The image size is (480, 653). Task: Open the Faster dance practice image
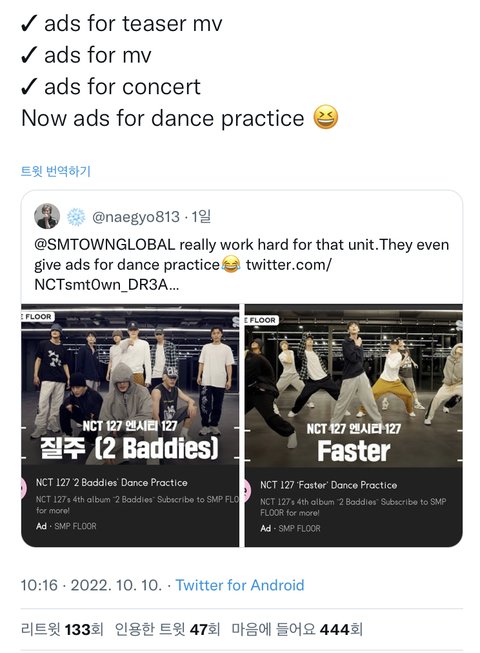(x=353, y=425)
